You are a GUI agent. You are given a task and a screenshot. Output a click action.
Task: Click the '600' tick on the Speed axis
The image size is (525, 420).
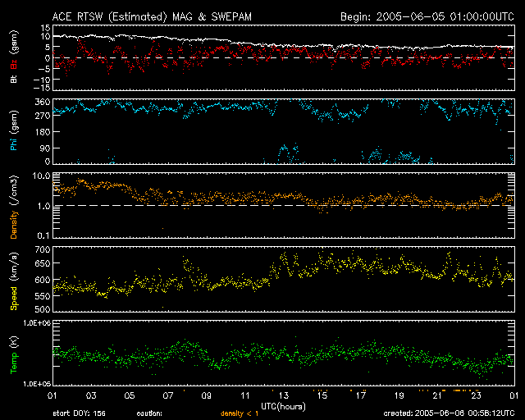[43, 280]
